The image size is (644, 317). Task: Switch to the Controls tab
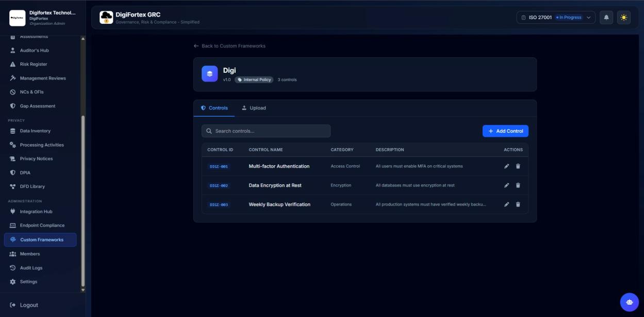pyautogui.click(x=214, y=108)
